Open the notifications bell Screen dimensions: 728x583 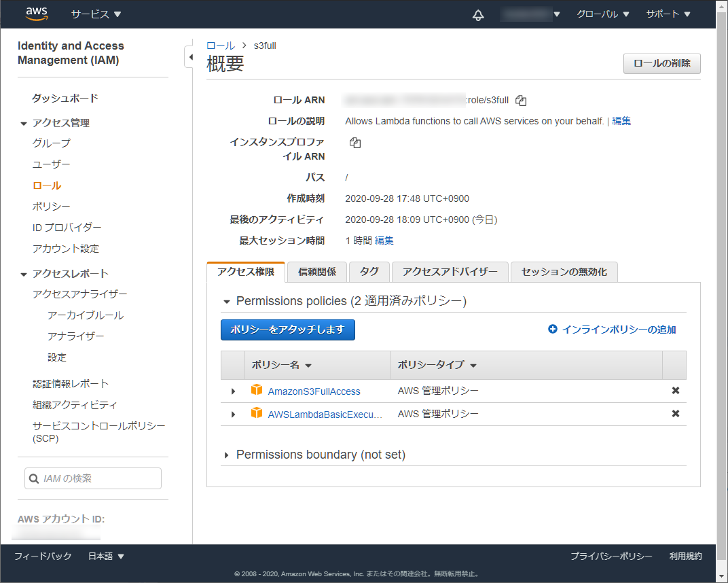point(478,15)
